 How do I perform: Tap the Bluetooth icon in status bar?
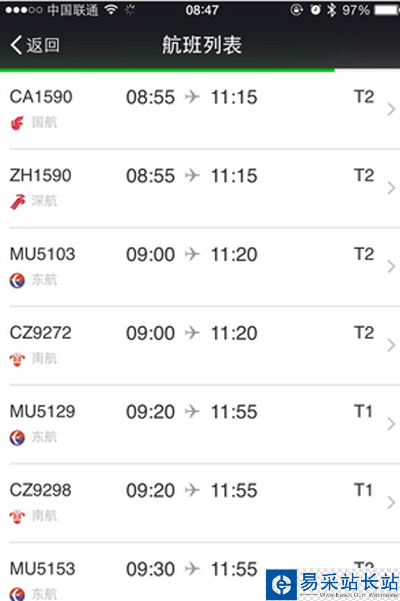331,10
